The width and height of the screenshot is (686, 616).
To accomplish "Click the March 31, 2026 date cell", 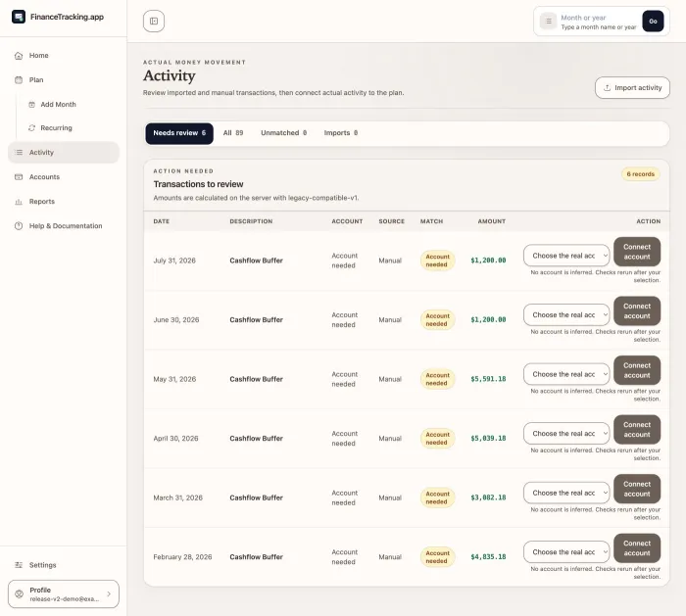I will point(178,498).
